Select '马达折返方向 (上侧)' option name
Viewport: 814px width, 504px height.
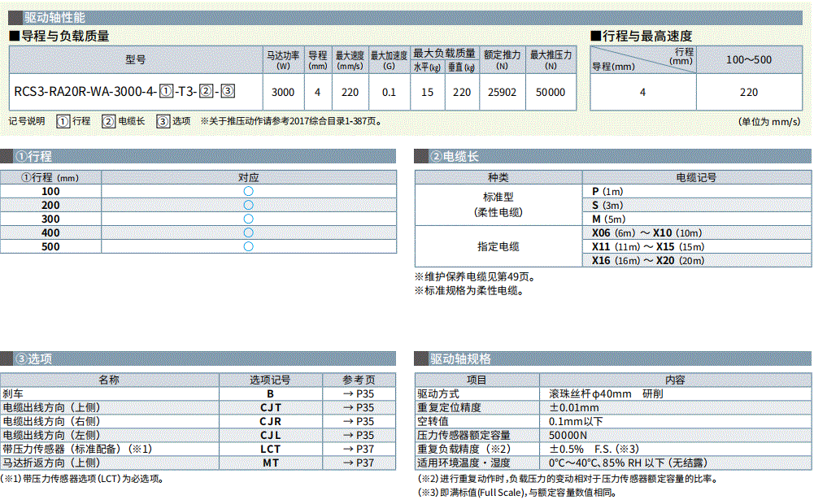(x=51, y=463)
